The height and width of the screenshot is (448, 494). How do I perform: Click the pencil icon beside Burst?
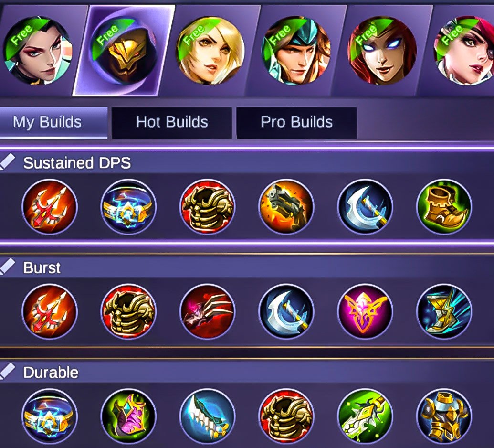tap(7, 267)
